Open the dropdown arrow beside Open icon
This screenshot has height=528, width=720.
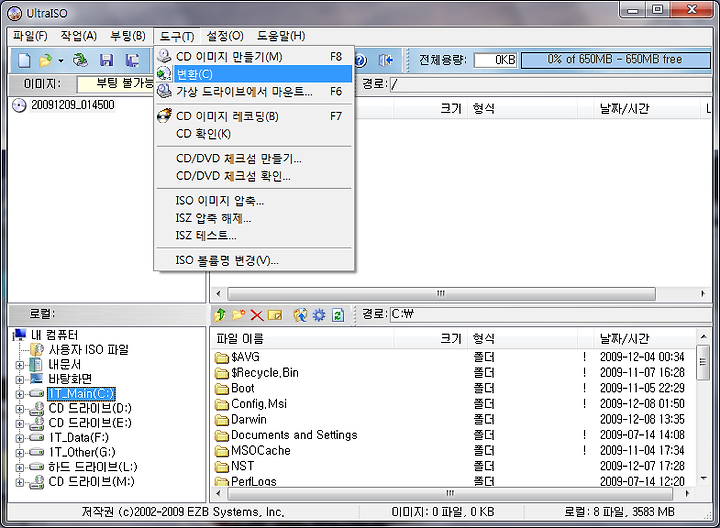(61, 61)
